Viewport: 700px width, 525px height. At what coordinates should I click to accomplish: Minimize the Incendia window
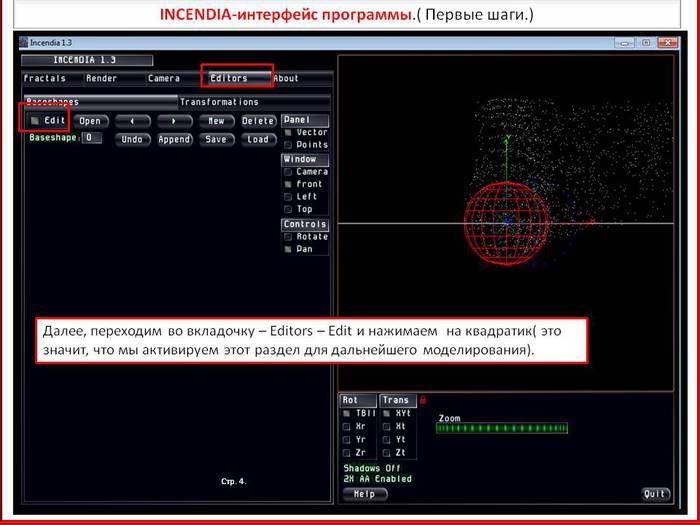(x=624, y=43)
